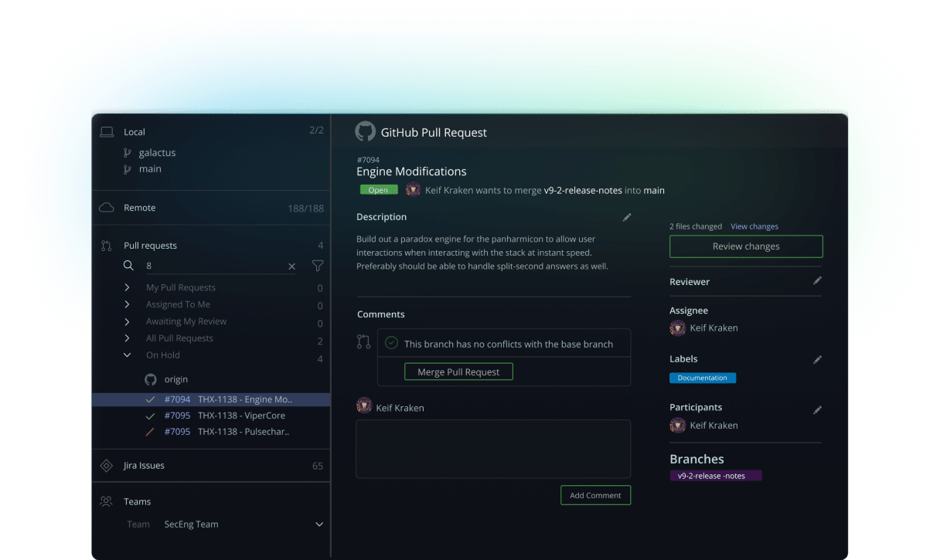940x560 pixels.
Task: Open the Pull requests sidebar icon
Action: 107,245
